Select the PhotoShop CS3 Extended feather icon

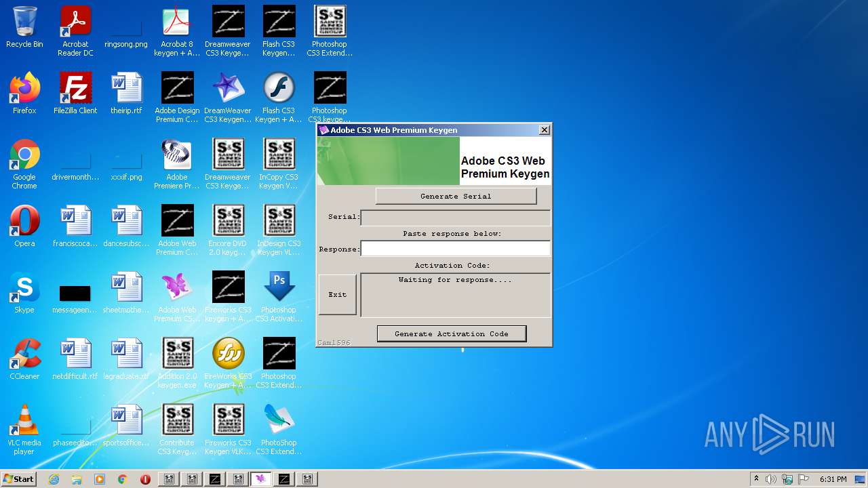pyautogui.click(x=279, y=430)
